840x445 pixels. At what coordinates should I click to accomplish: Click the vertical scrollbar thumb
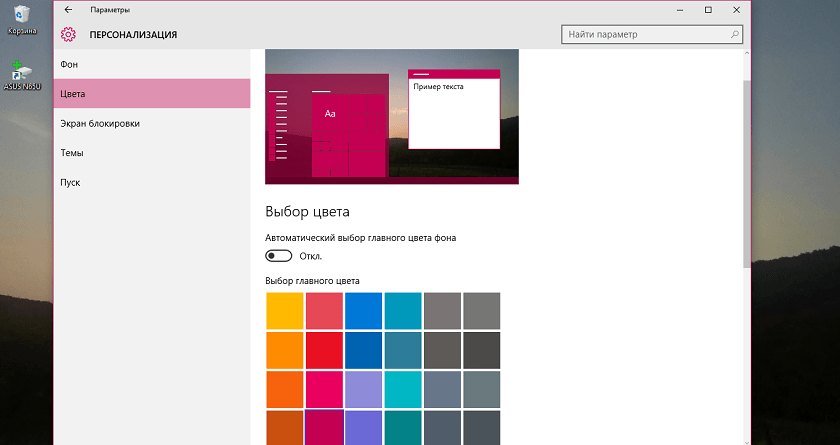(747, 174)
